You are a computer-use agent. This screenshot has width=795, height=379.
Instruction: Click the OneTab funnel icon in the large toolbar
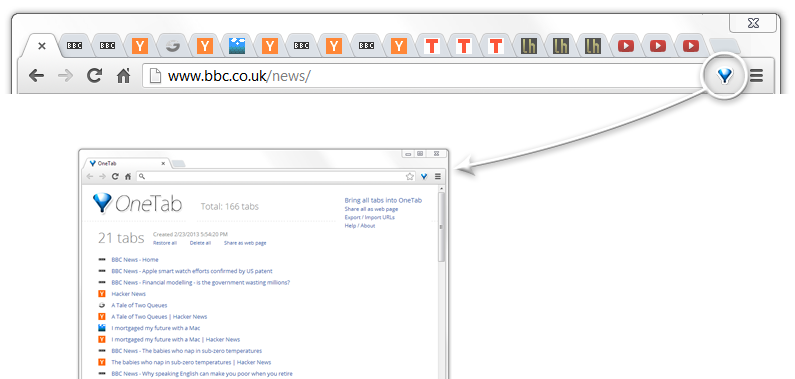click(725, 76)
